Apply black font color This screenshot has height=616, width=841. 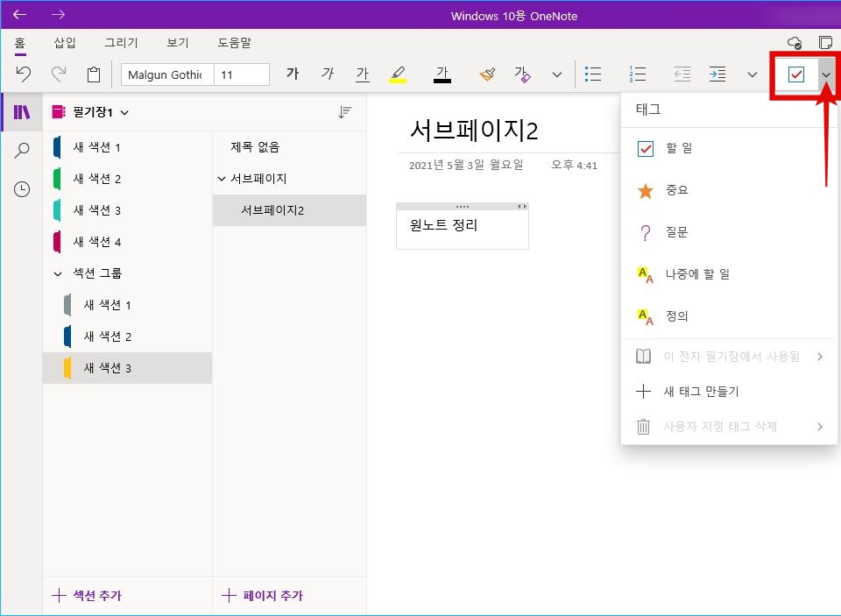click(442, 74)
